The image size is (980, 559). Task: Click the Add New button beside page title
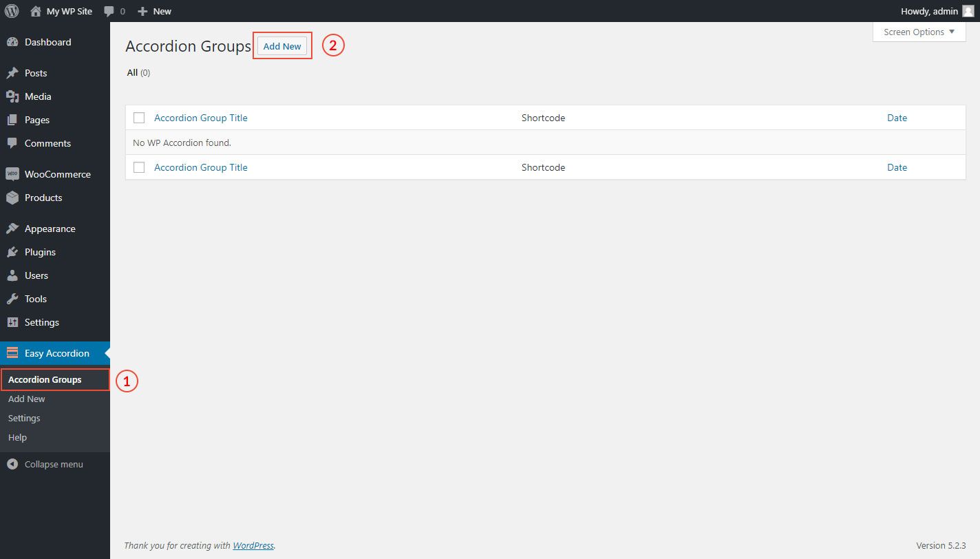(x=282, y=46)
